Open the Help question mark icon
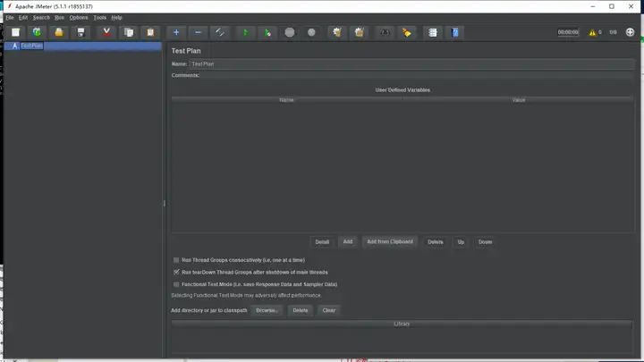644x362 pixels. point(454,32)
